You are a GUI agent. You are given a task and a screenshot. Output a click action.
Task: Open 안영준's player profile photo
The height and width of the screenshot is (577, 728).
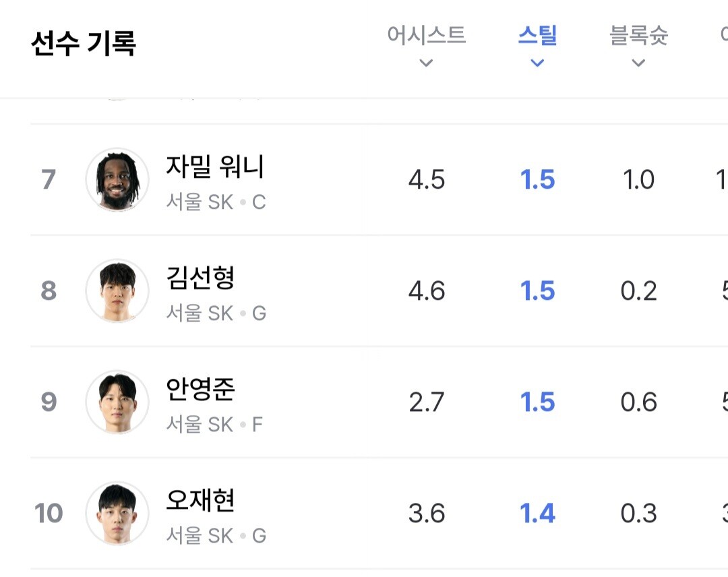pos(117,402)
